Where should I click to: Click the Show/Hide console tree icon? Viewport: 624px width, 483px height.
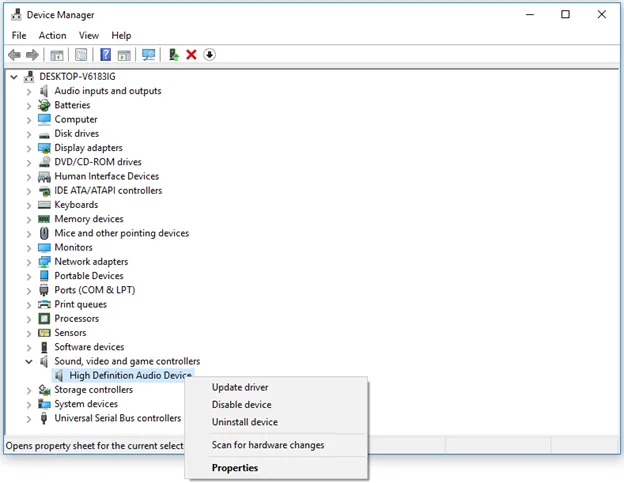click(57, 55)
